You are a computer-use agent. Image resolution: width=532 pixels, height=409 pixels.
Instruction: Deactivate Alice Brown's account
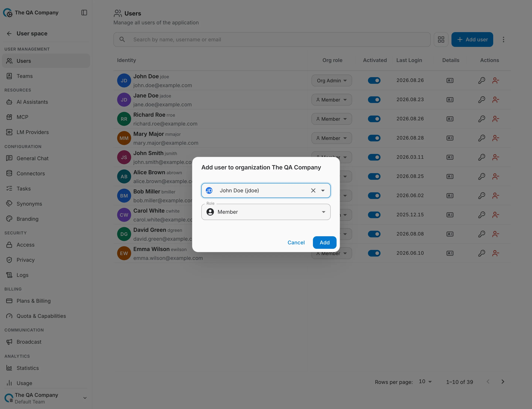click(374, 176)
